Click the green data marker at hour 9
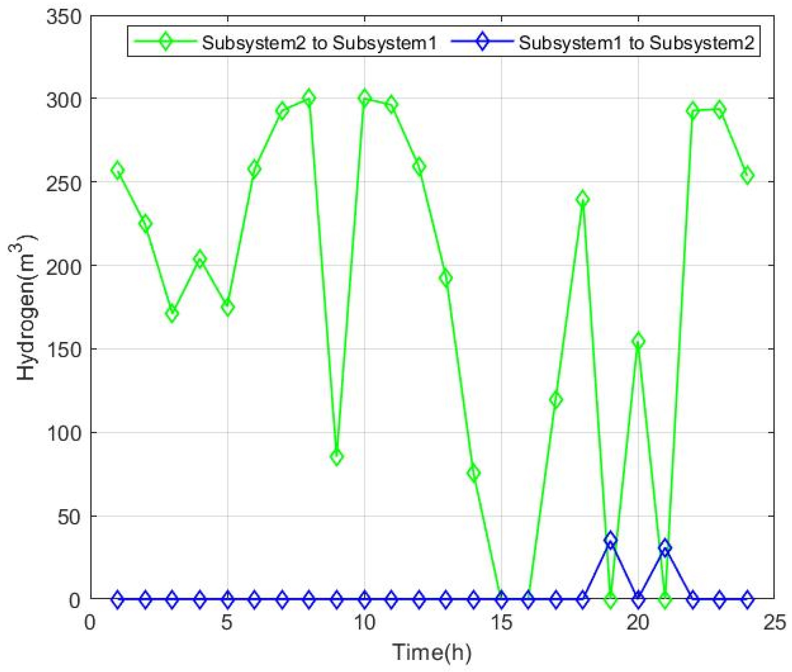This screenshot has height=672, width=792. click(337, 456)
